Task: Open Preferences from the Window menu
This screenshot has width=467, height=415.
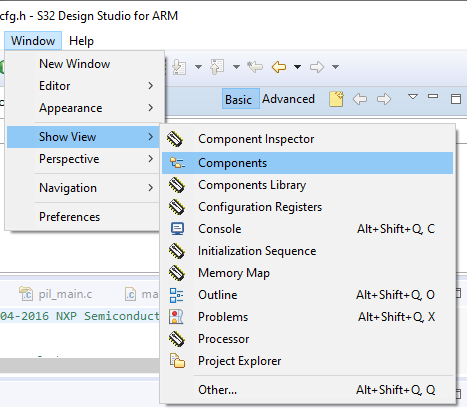Action: pyautogui.click(x=83, y=217)
